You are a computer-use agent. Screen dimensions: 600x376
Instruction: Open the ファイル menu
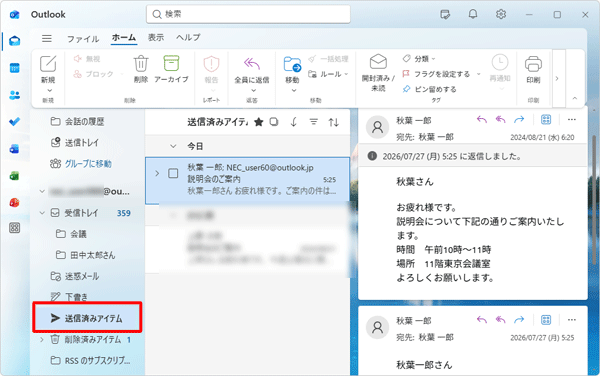83,38
